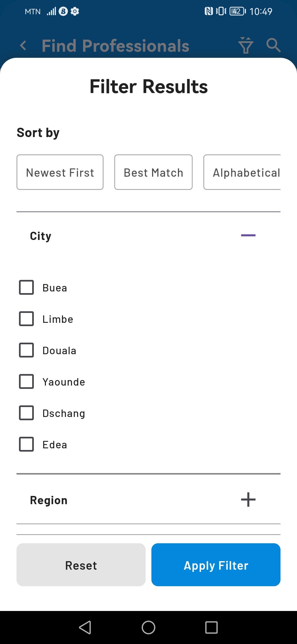Open the recent apps square button
The image size is (297, 644).
pos(211,627)
